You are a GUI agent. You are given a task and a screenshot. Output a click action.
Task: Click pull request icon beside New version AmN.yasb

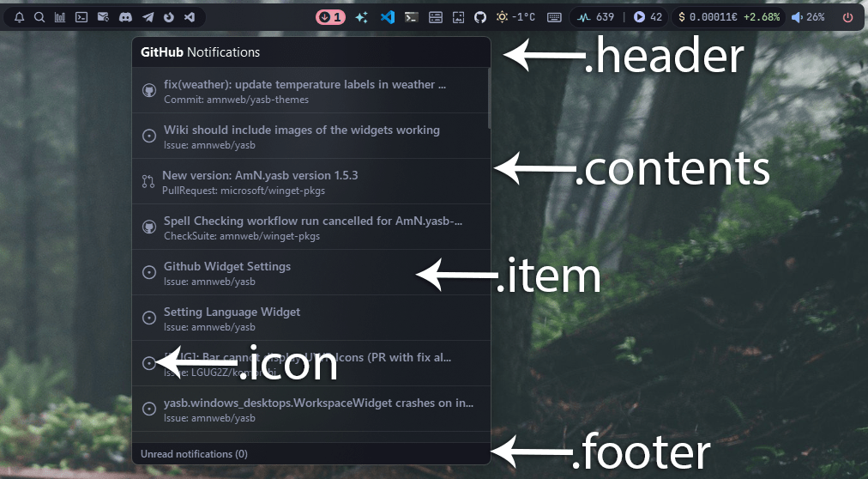click(x=148, y=181)
